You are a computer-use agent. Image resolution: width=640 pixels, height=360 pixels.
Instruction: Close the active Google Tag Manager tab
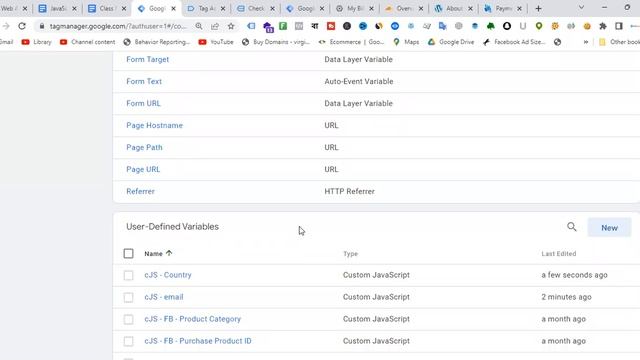(173, 9)
